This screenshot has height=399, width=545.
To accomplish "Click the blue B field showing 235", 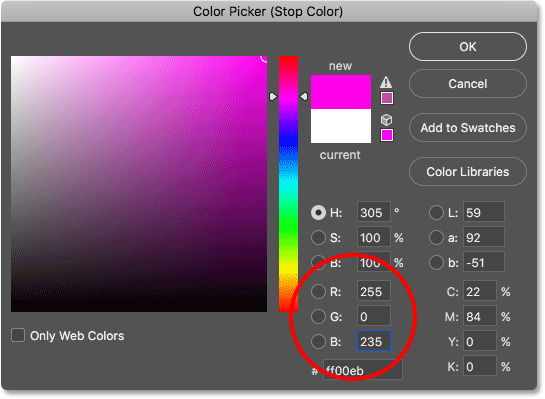I will 374,341.
